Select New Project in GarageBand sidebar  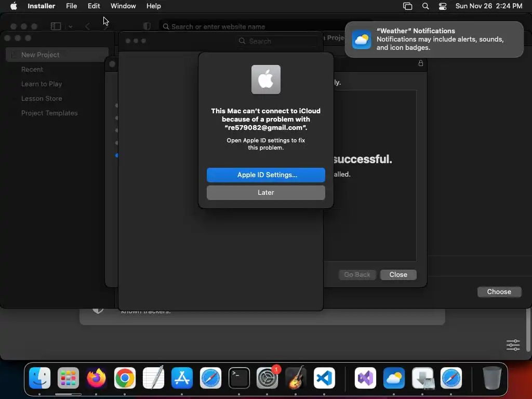tap(57, 55)
